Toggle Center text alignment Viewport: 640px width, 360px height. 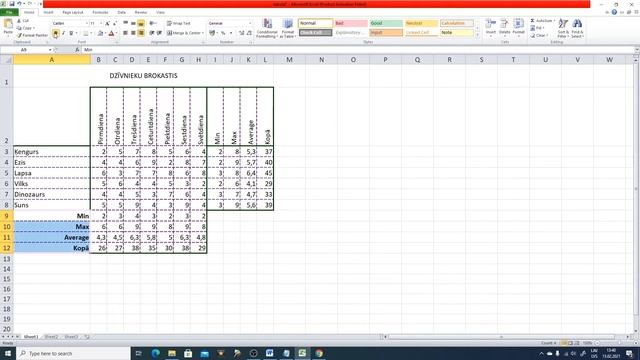click(133, 33)
